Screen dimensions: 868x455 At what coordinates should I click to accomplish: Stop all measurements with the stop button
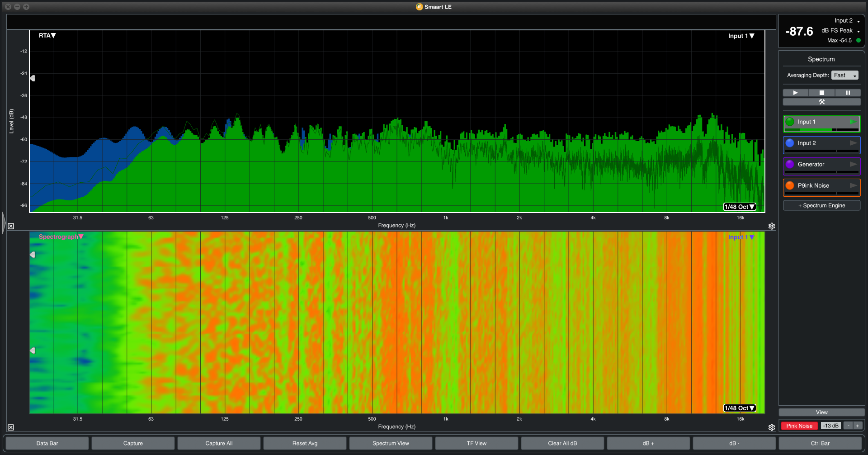point(822,93)
